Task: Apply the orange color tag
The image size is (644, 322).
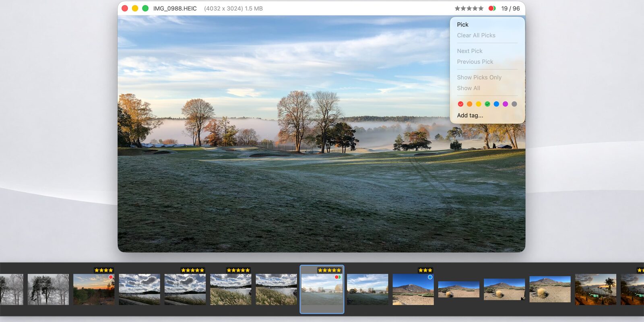Action: coord(469,104)
